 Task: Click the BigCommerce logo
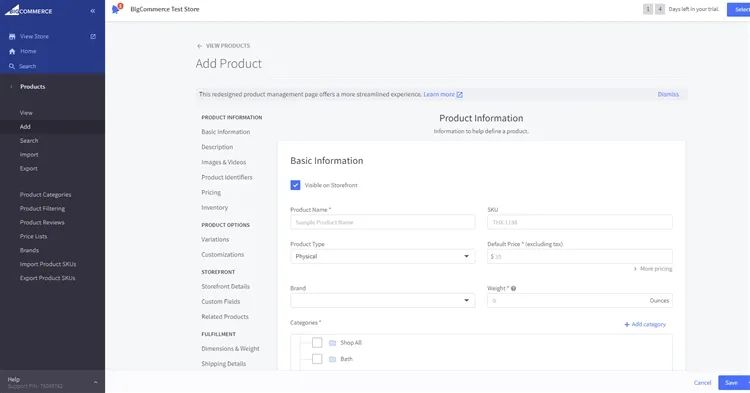click(x=28, y=10)
